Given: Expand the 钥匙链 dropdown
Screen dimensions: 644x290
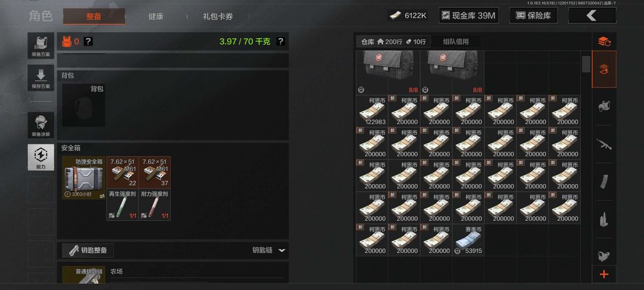Looking at the screenshot, I should [x=281, y=250].
